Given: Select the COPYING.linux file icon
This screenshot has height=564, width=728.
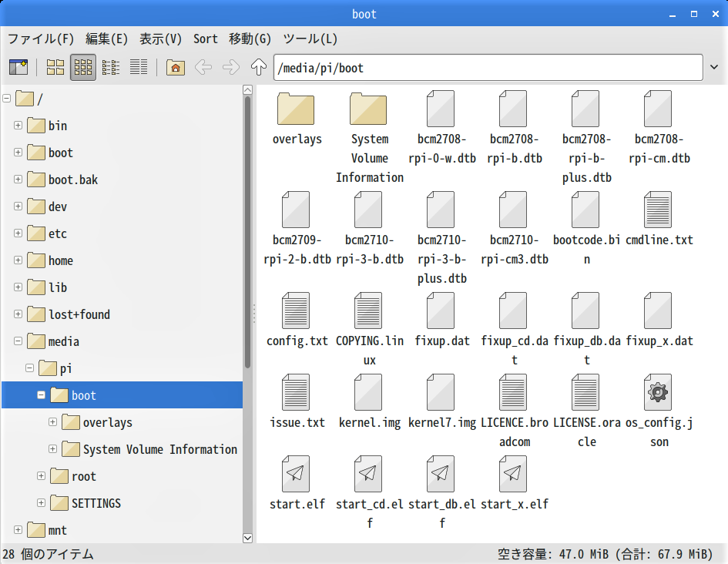Looking at the screenshot, I should (368, 311).
